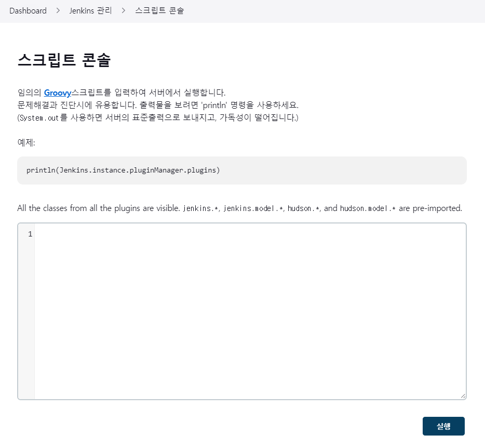Go to the Jenkins 관리 breadcrumb
This screenshot has width=485, height=448.
click(x=90, y=11)
